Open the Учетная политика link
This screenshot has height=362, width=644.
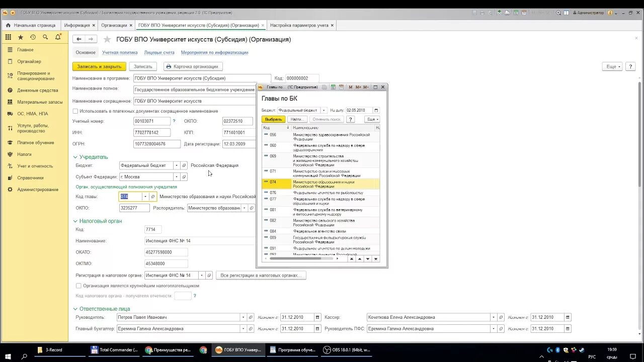pyautogui.click(x=120, y=52)
